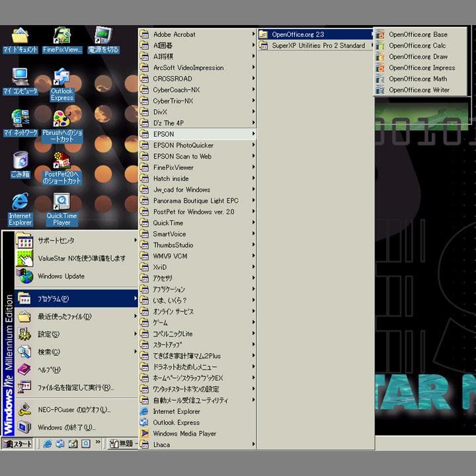The image size is (476, 476).
Task: Click the Help book icon in Start menu
Action: click(x=24, y=370)
